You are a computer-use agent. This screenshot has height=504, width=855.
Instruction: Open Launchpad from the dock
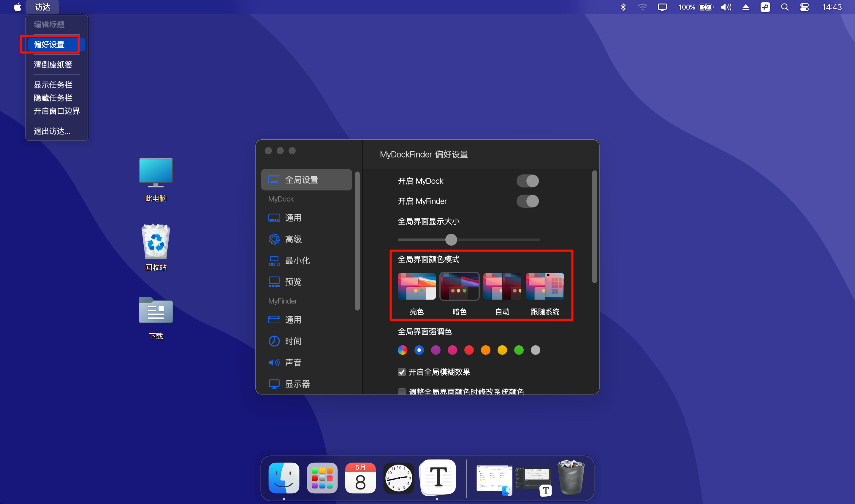322,478
